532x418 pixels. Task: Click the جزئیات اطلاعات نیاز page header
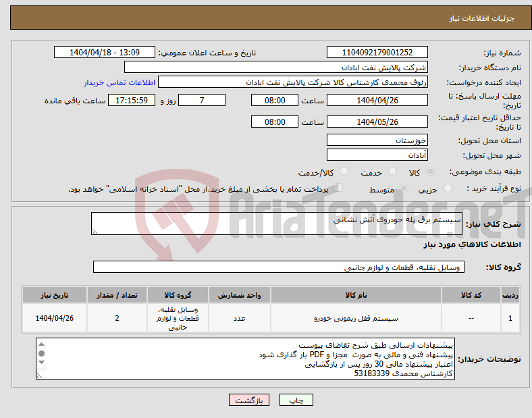481,18
